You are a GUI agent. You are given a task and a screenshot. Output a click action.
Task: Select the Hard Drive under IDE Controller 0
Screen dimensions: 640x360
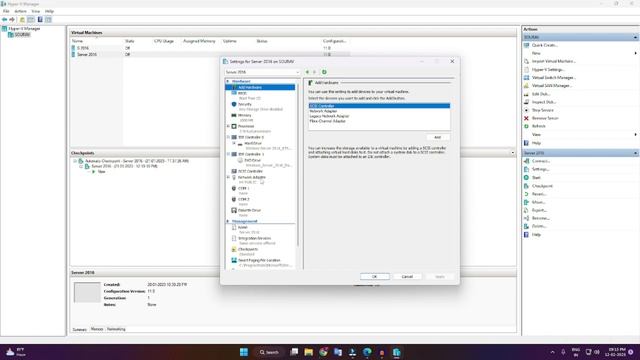(253, 143)
